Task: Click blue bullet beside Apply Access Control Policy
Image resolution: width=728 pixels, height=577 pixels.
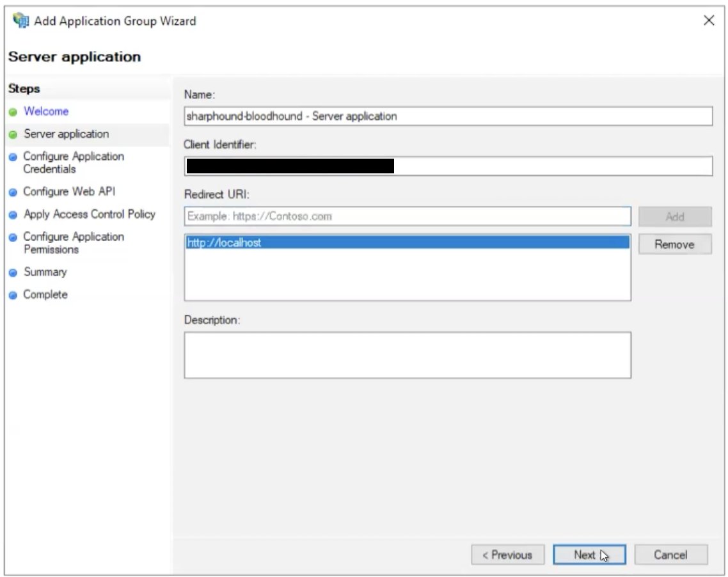Action: [x=13, y=214]
